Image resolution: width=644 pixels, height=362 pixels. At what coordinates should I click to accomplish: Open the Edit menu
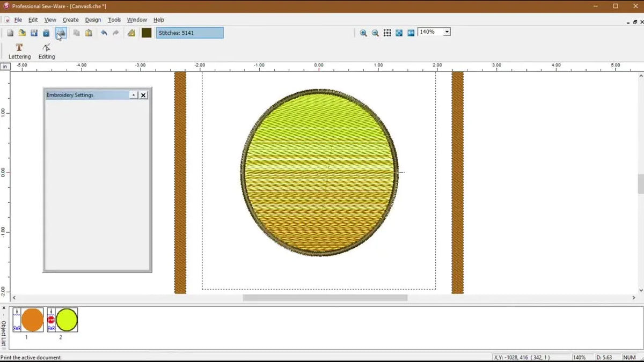point(33,20)
